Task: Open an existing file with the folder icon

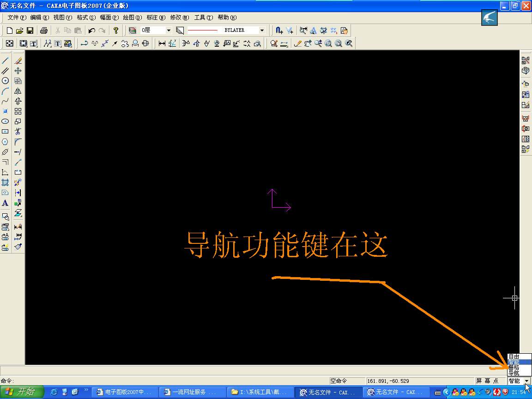Action: coord(20,30)
